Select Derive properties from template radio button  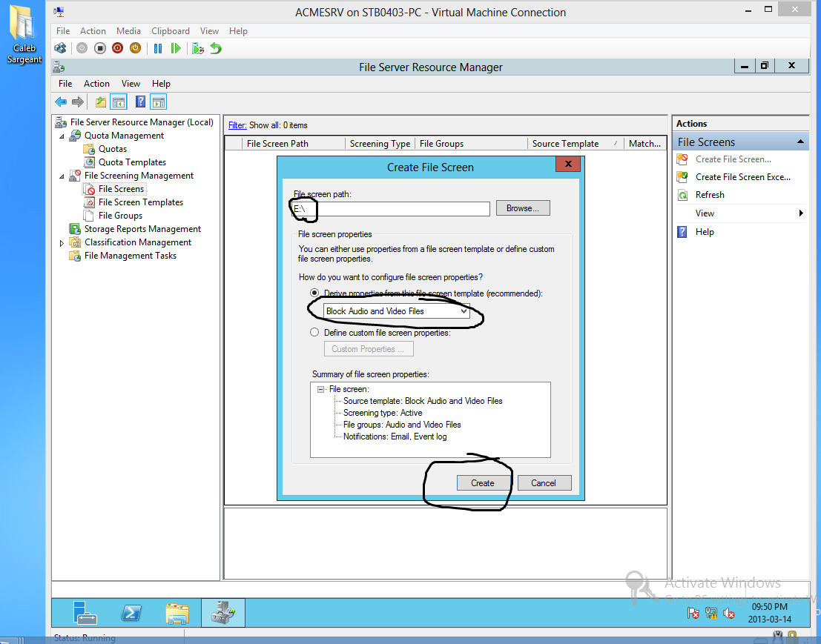click(x=314, y=293)
